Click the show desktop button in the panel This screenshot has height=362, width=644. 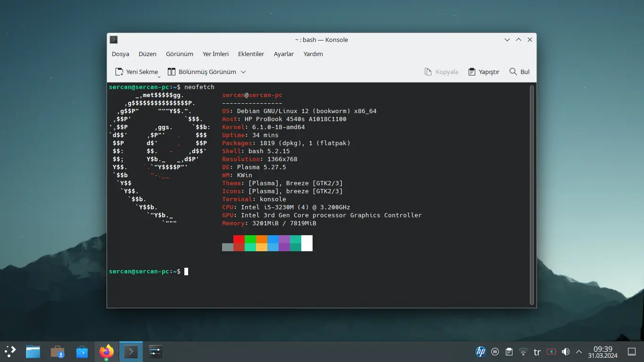[632, 352]
